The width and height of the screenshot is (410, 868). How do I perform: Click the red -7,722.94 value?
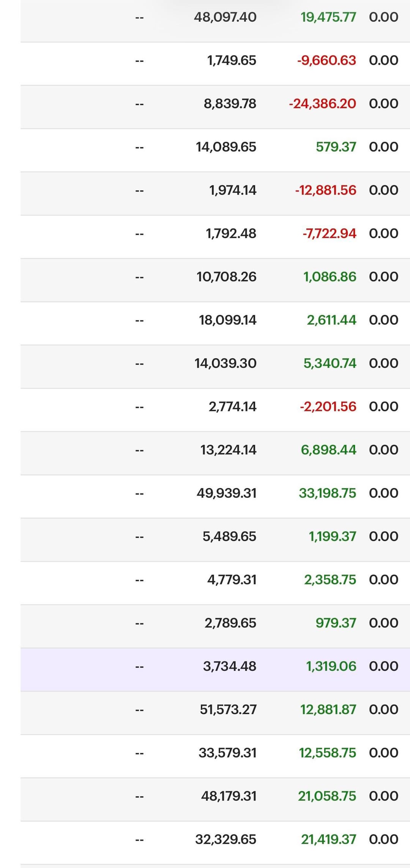point(329,234)
